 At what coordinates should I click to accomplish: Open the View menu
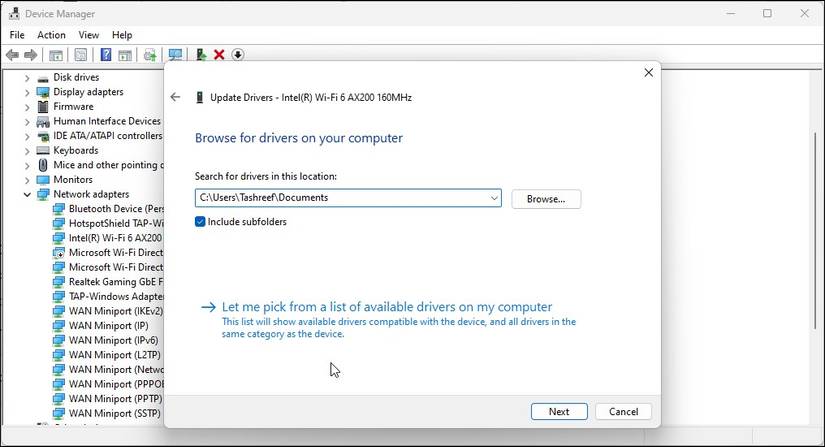point(88,35)
